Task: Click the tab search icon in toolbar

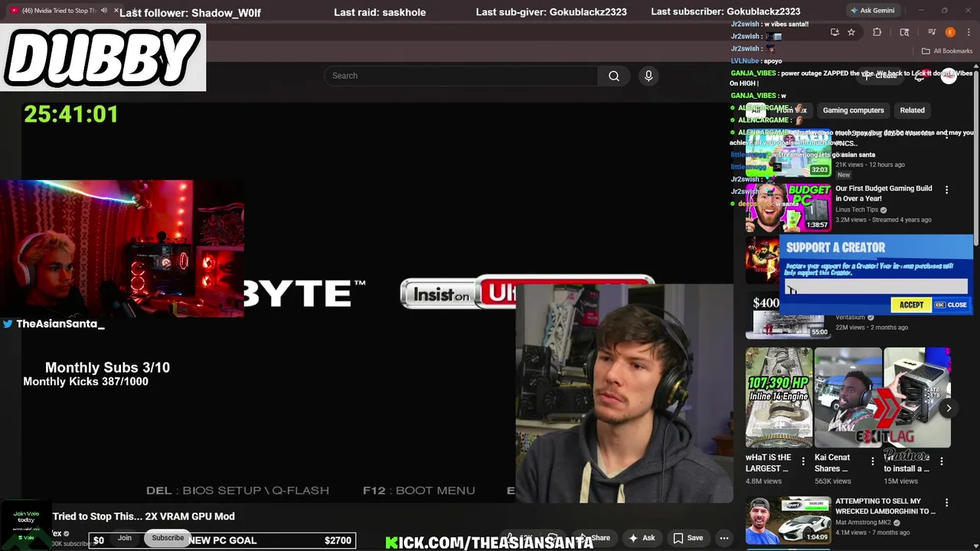Action: click(904, 32)
